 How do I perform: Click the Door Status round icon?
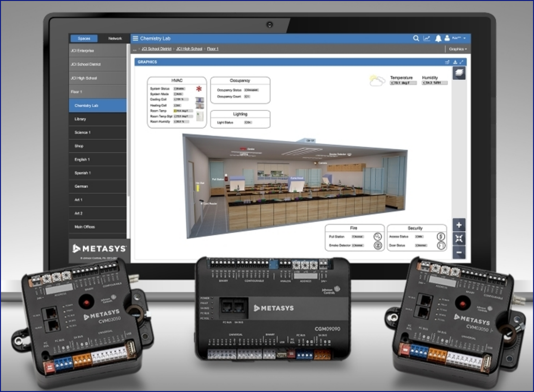click(441, 245)
